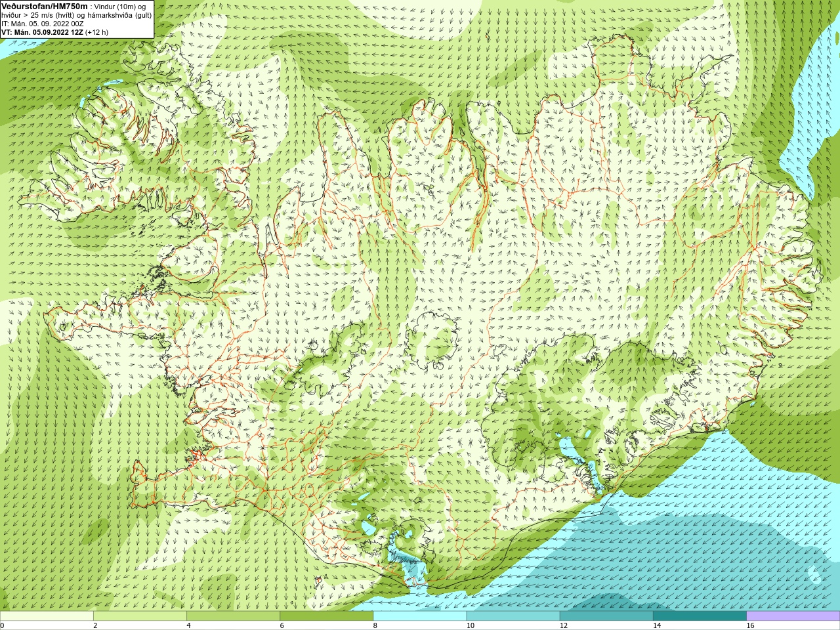Choose the 14–16 m/s dark teal legend swatch
This screenshot has height=630, width=840.
[700, 616]
